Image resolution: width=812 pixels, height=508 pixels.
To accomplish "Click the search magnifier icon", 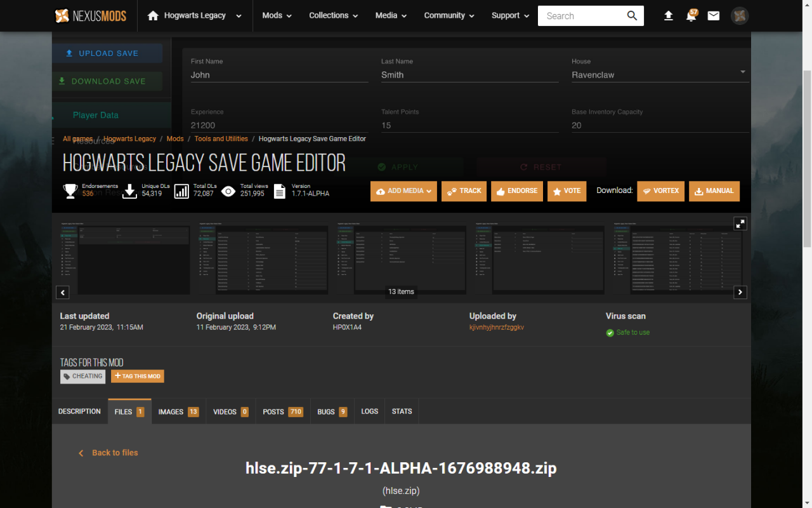I will point(632,16).
